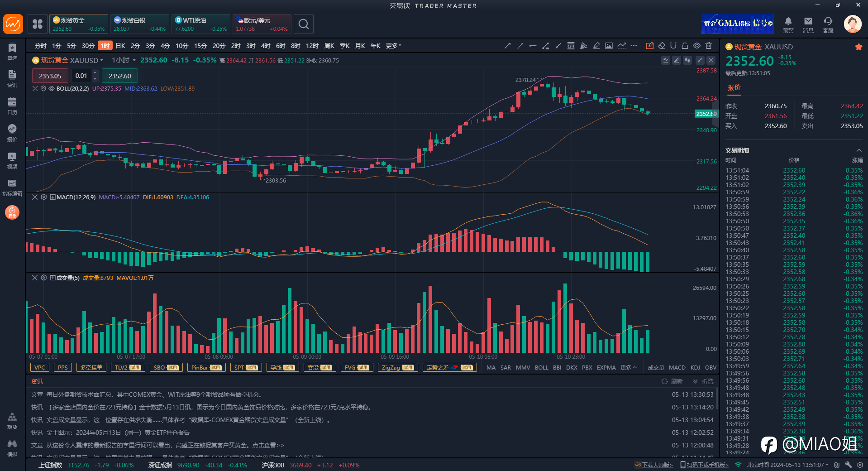The width and height of the screenshot is (868, 471).
Task: Expand the 成交量 panel plus box
Action: [52, 278]
